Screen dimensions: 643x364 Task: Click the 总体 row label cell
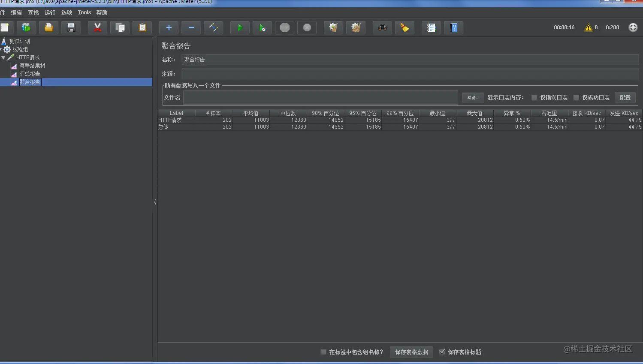(x=176, y=127)
